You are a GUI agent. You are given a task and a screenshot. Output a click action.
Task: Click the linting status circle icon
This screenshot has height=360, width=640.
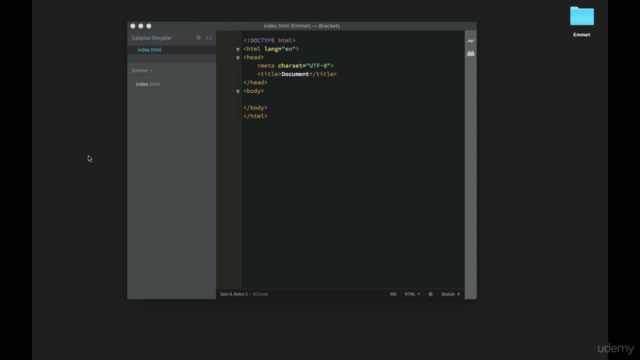pos(430,294)
